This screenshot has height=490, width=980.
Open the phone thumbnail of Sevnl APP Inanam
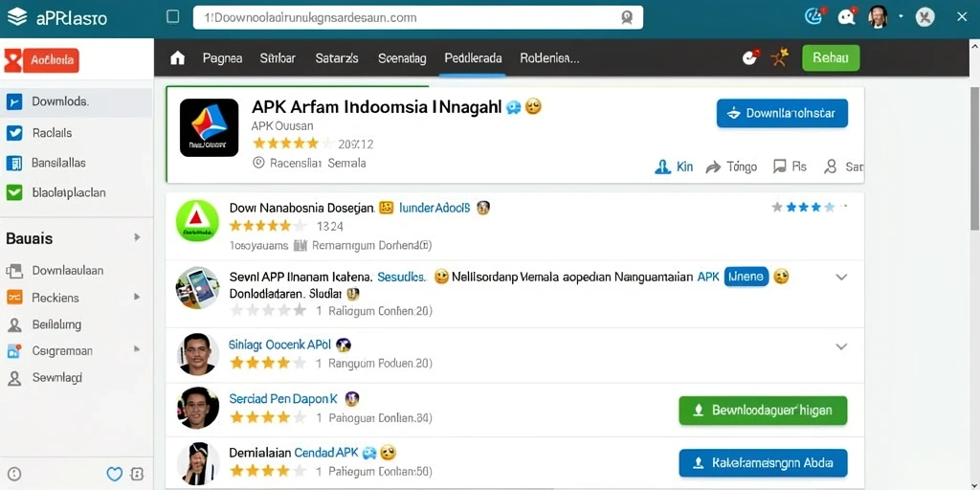197,287
